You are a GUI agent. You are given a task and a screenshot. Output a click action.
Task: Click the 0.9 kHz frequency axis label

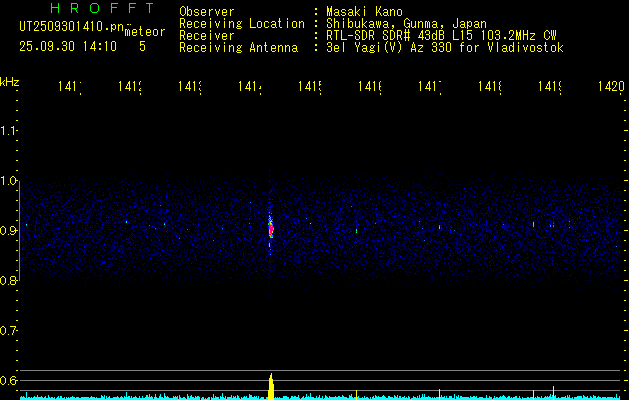[x=9, y=231]
